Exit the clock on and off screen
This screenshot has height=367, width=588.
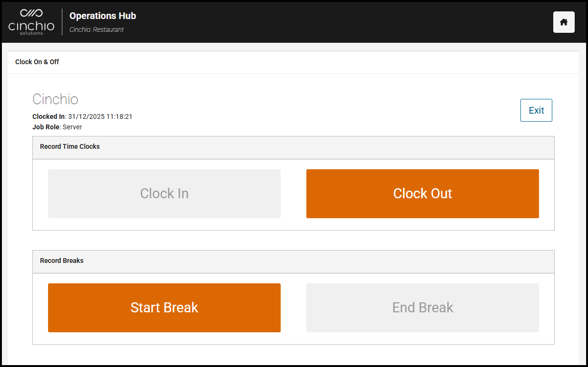536,110
